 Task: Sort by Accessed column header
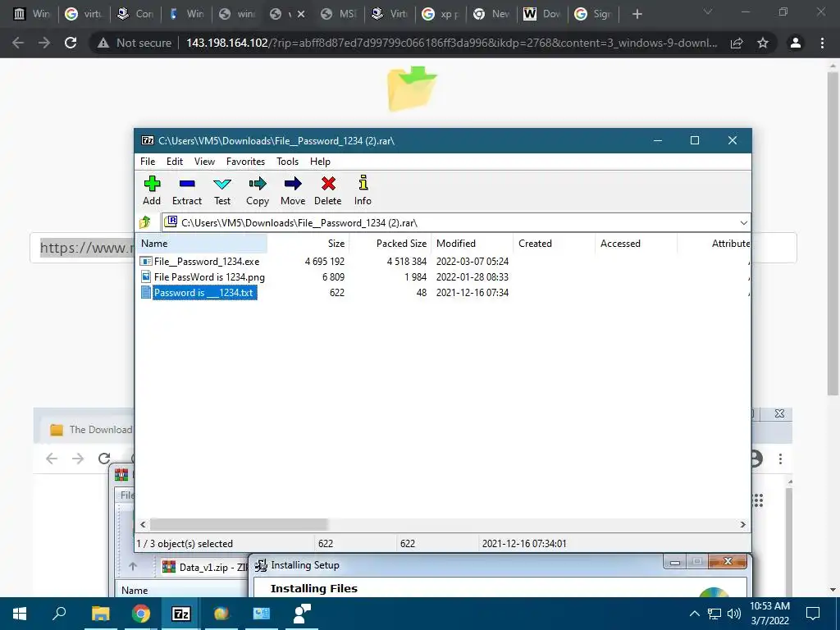(x=636, y=243)
